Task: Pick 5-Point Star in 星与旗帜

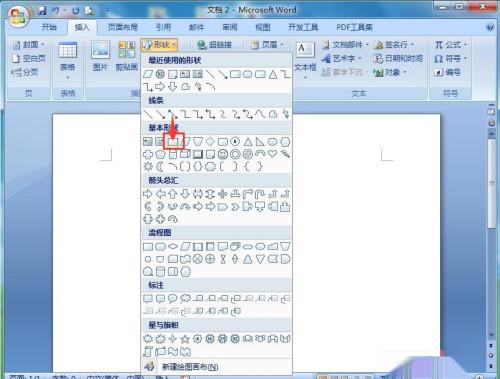Action: point(185,339)
